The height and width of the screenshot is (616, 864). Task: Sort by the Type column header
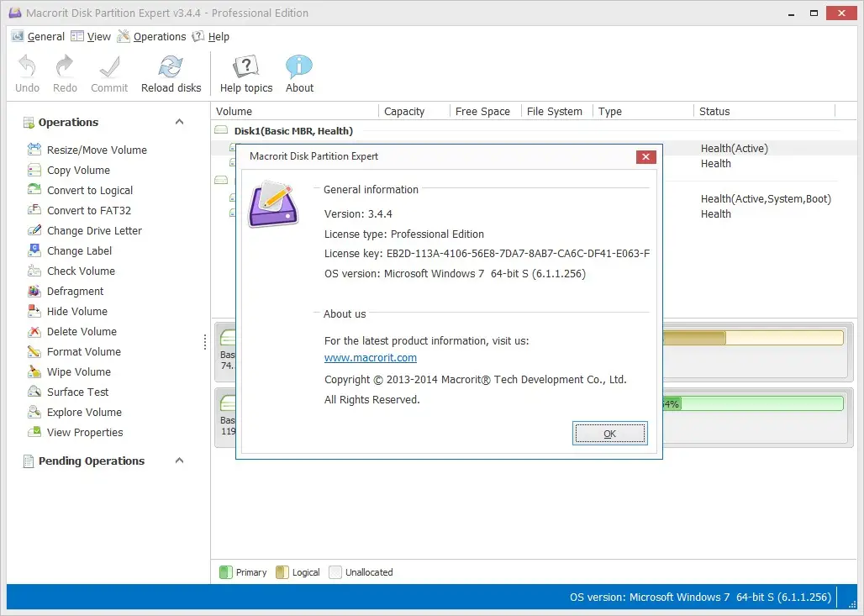[x=643, y=111]
